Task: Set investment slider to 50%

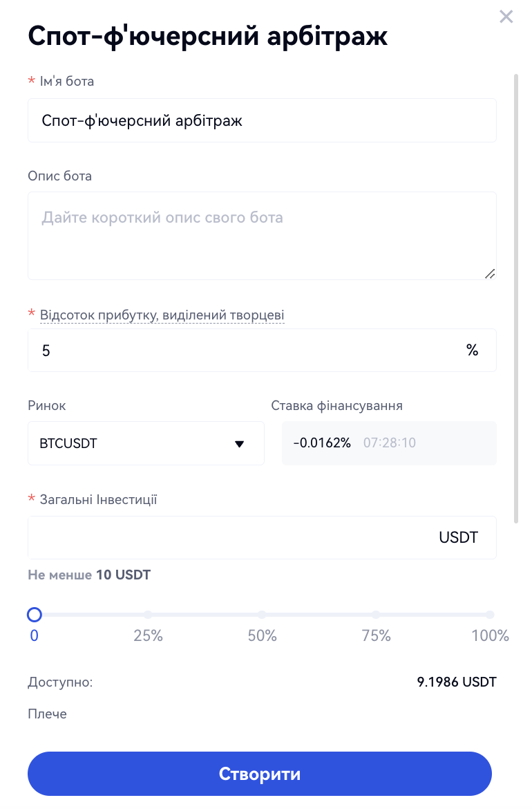Action: pos(262,615)
